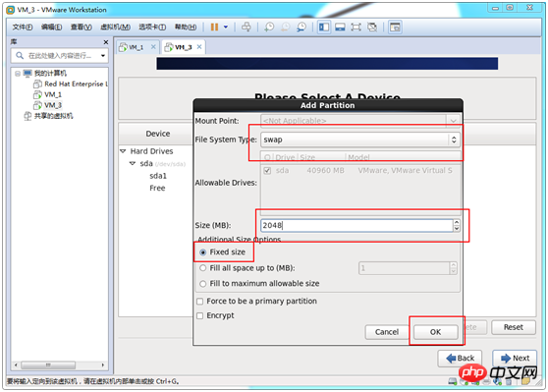548x392 pixels.
Task: Go Back in the installer
Action: click(x=460, y=358)
